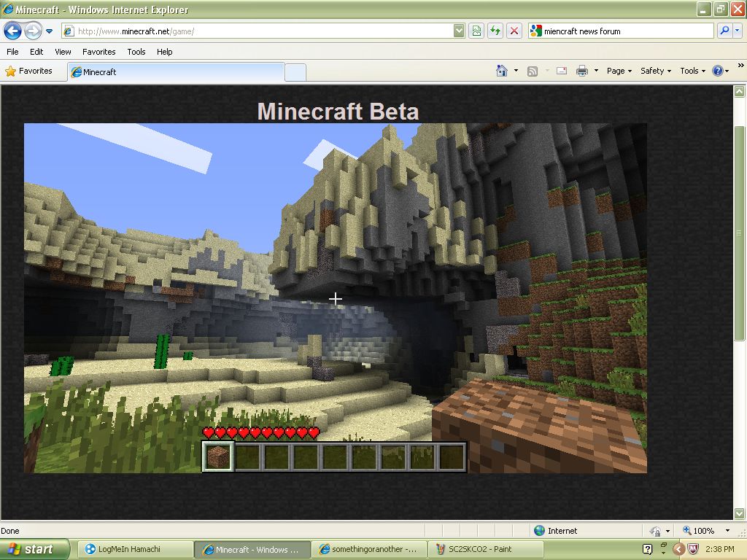747x560 pixels.
Task: Open the Edit menu
Action: 36,52
